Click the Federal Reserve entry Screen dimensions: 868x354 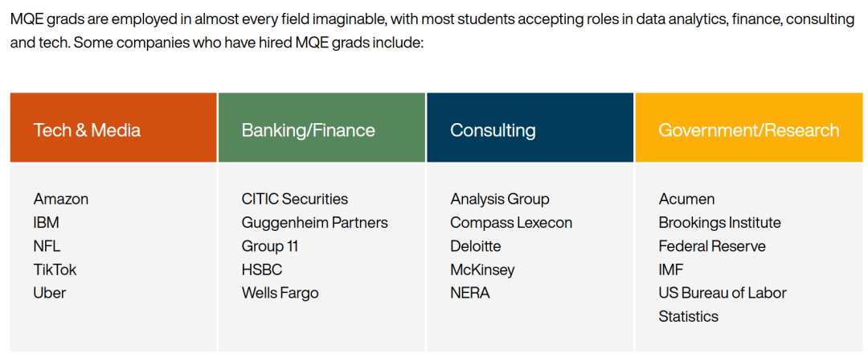point(712,246)
